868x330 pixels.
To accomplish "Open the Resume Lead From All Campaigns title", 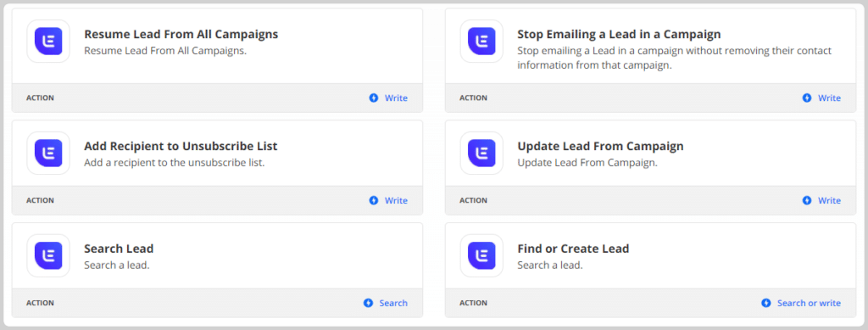I will click(x=181, y=34).
